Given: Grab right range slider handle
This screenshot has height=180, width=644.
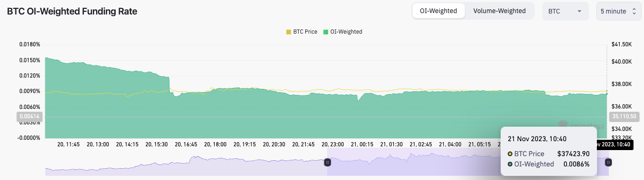Looking at the screenshot, I should [x=608, y=162].
